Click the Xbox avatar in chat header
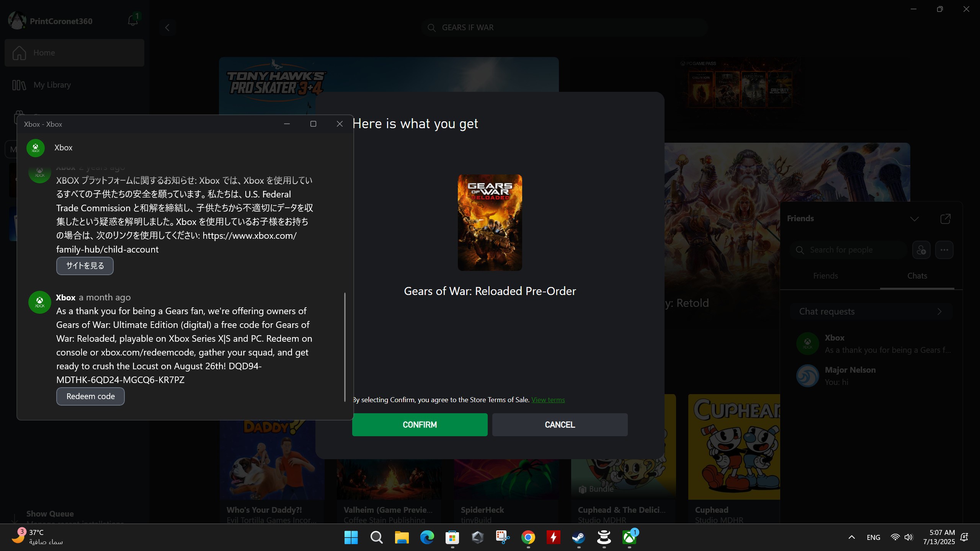The image size is (980, 551). 36,148
